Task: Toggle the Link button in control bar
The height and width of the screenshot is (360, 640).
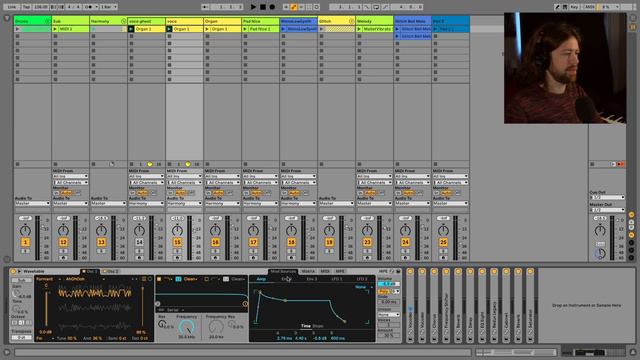Action: click(11, 7)
